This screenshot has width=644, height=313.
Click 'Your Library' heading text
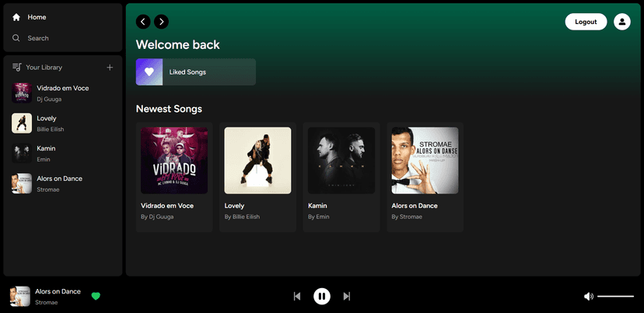click(44, 68)
